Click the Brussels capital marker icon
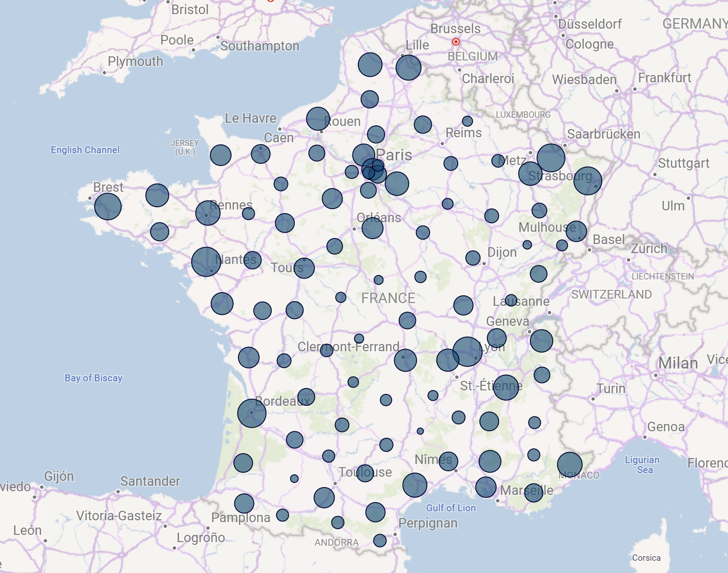 [x=456, y=41]
